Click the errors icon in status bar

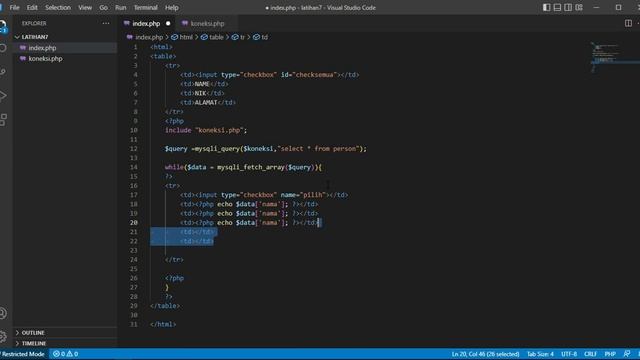(56, 354)
